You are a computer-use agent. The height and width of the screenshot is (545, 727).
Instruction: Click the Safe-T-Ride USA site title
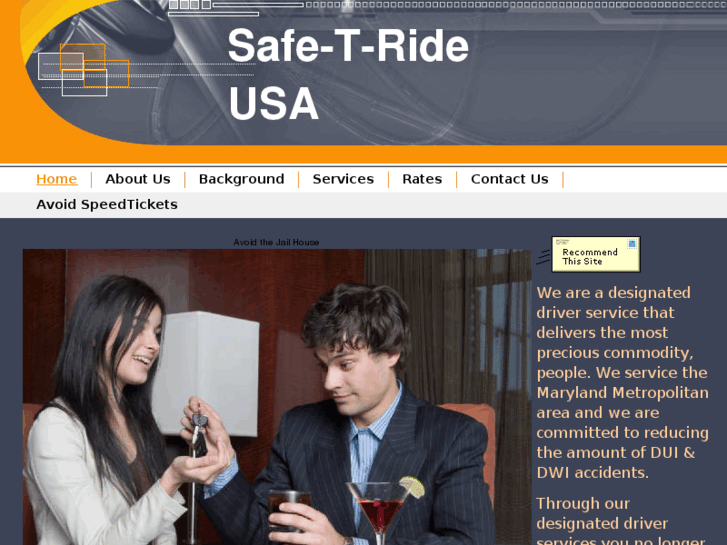click(x=348, y=74)
